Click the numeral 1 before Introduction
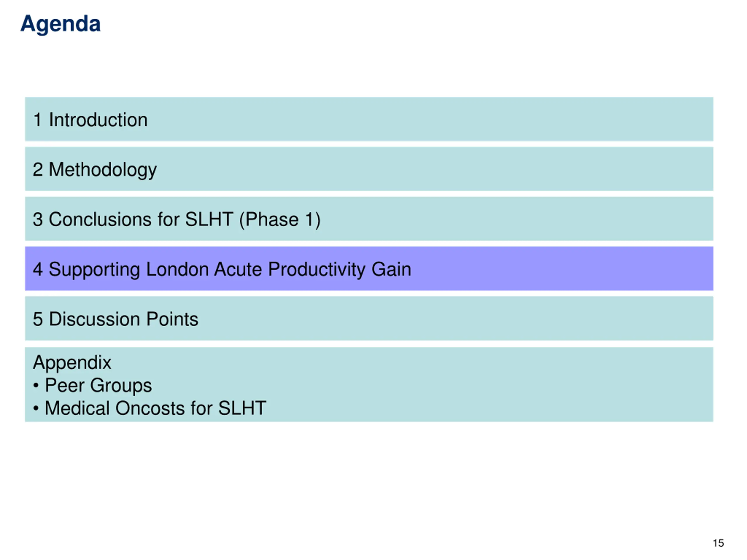The width and height of the screenshot is (747, 560). click(37, 120)
